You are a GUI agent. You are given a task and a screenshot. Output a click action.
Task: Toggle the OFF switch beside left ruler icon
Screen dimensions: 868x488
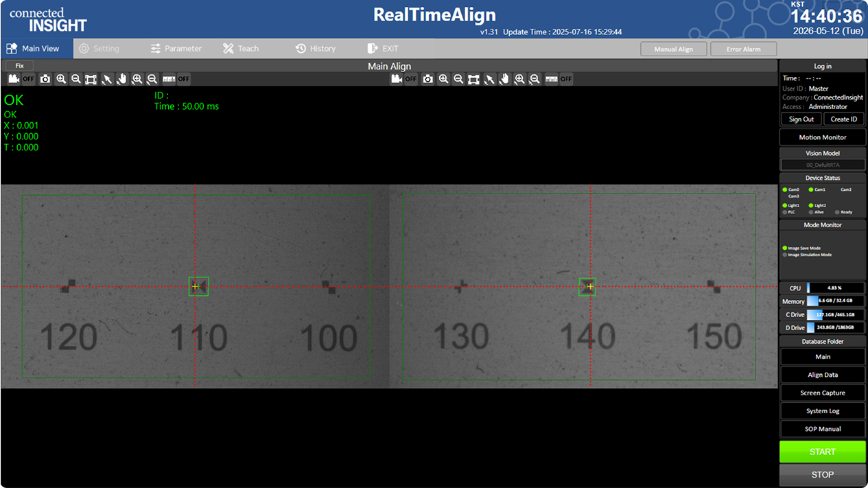[184, 79]
